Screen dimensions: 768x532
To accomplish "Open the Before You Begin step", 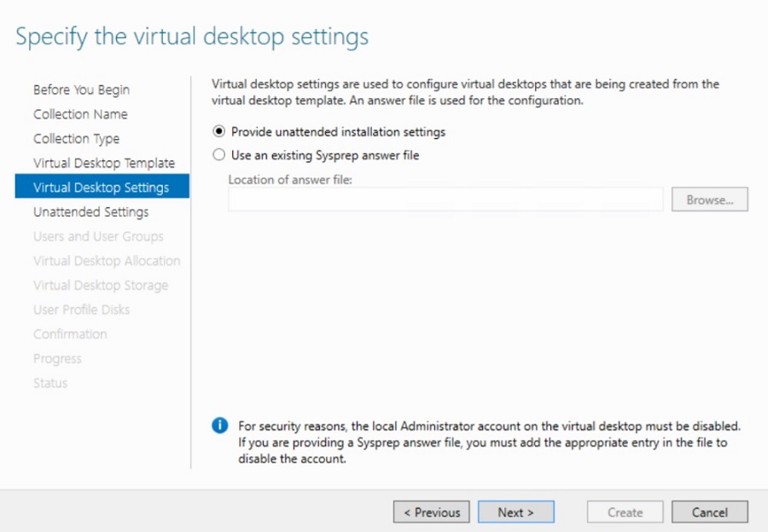I will [81, 90].
